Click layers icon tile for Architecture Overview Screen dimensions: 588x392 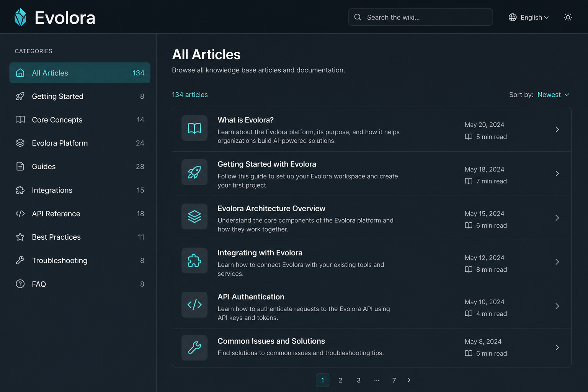(194, 217)
